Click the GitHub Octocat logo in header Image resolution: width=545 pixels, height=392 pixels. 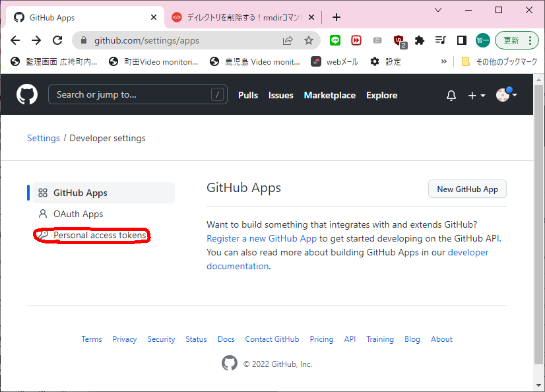pos(27,94)
